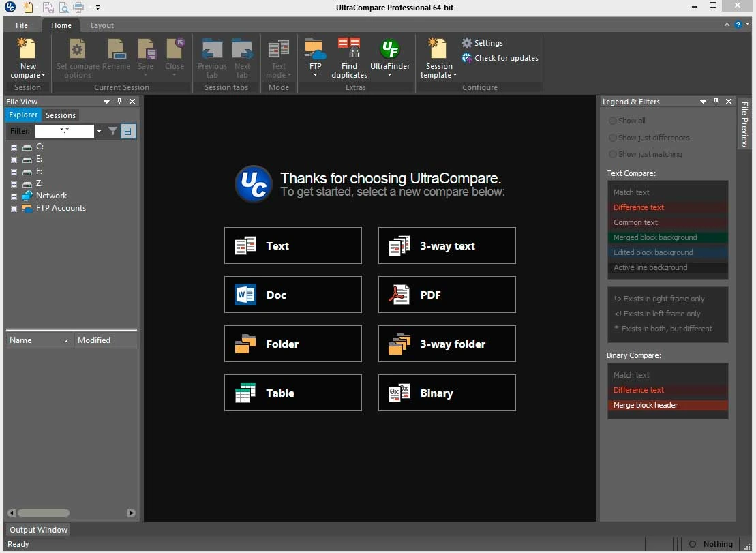Click the Difference text color under Text Compare
Screen dimensions: 756x553
coord(668,207)
